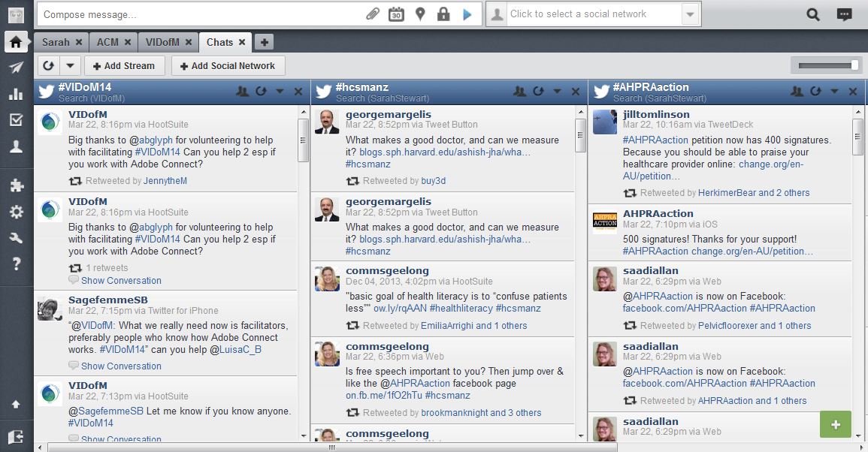
Task: Click the Add Social Network button
Action: click(228, 66)
